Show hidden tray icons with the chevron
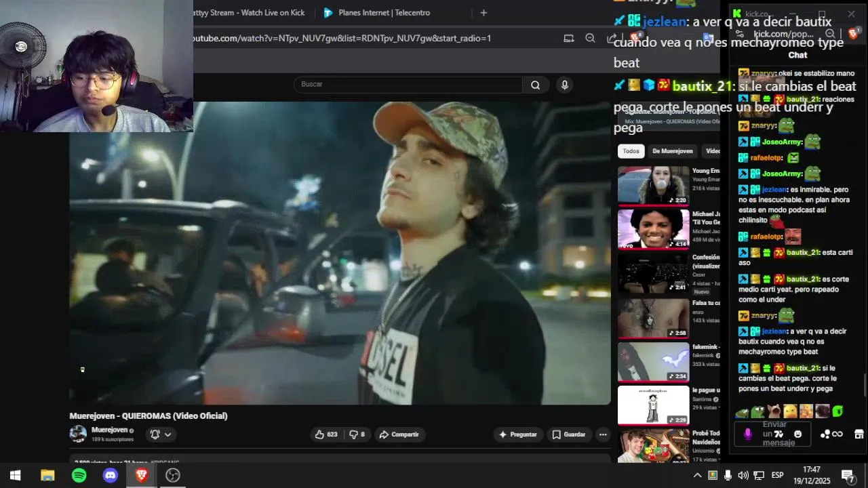Image resolution: width=868 pixels, height=488 pixels. pyautogui.click(x=697, y=475)
